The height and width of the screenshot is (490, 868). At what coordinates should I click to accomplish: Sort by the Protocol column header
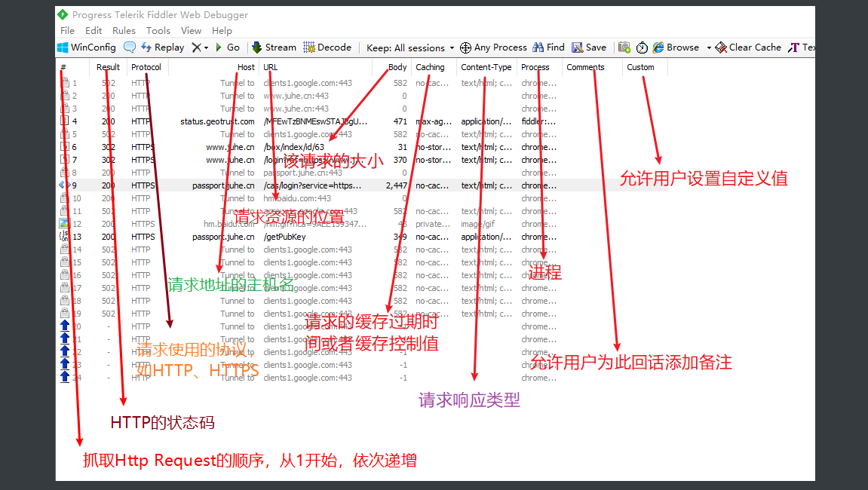coord(147,67)
